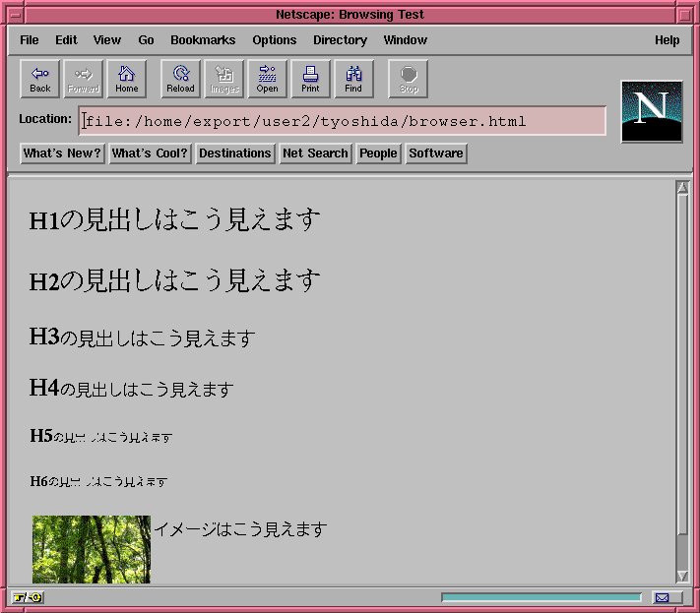Image resolution: width=700 pixels, height=613 pixels.
Task: Click the Stop sign button
Action: [x=408, y=79]
